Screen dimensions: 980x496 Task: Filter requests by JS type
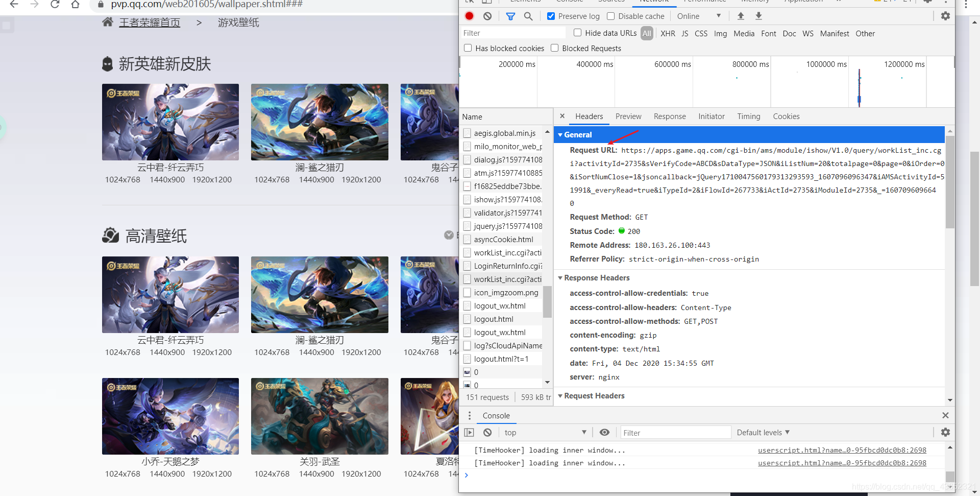click(685, 33)
